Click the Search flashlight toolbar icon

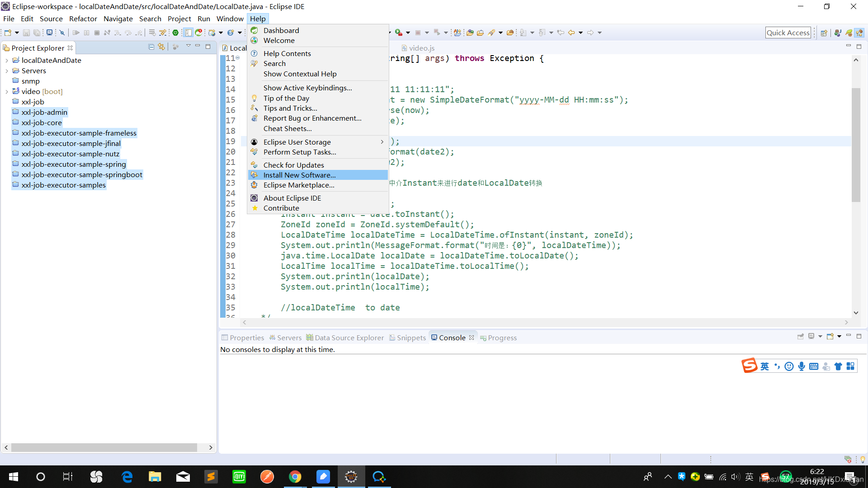tap(491, 33)
